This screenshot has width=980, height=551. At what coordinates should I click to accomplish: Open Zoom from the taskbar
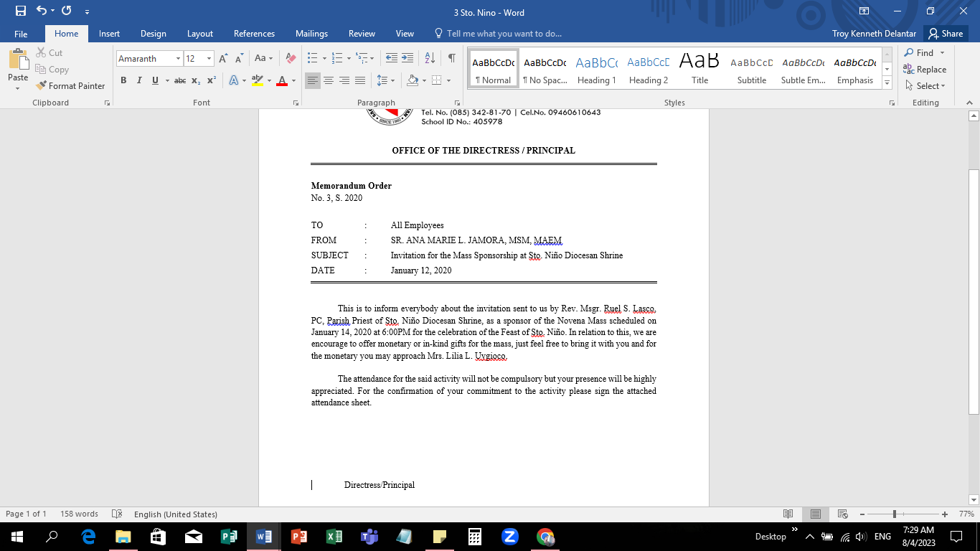510,537
